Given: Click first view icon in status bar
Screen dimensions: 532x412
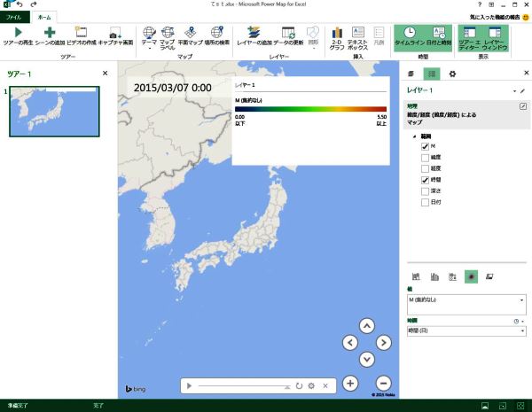Looking at the screenshot, I should coord(485,406).
